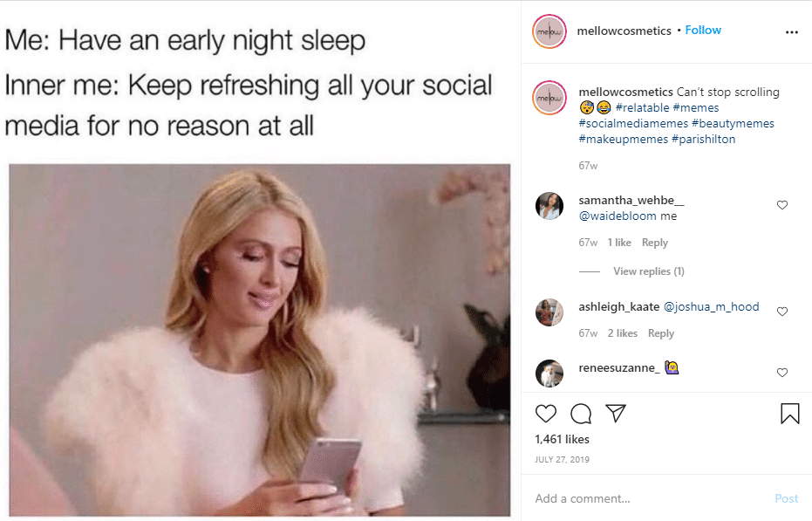
Task: Open the three-dot more options menu
Action: (792, 32)
